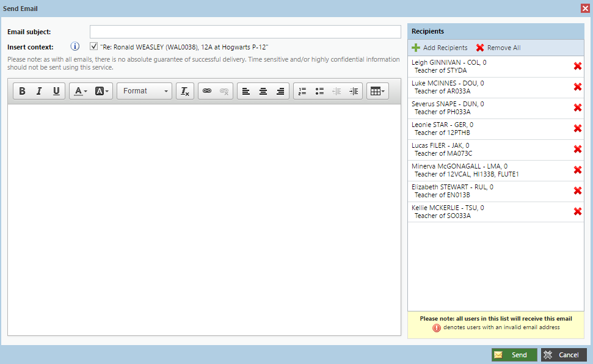The image size is (593, 364).
Task: Expand the text color dropdown
Action: coord(81,91)
